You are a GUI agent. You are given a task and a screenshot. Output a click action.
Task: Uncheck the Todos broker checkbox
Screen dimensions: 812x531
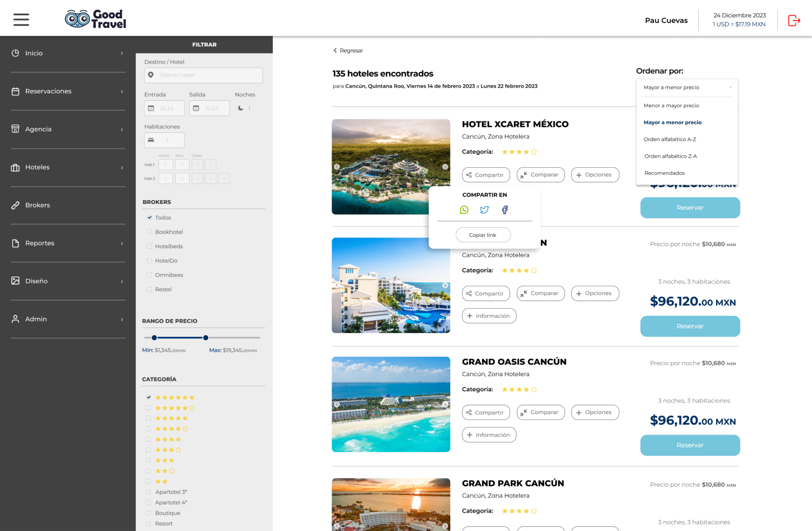pos(149,217)
